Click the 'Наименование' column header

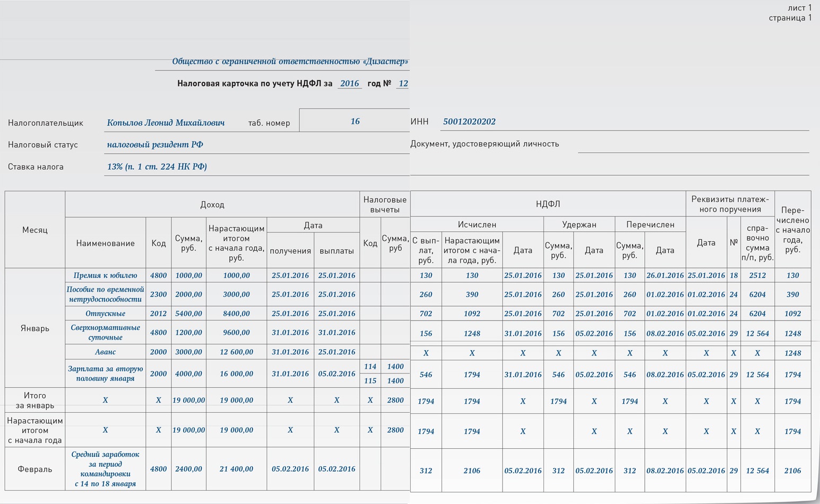(x=105, y=243)
